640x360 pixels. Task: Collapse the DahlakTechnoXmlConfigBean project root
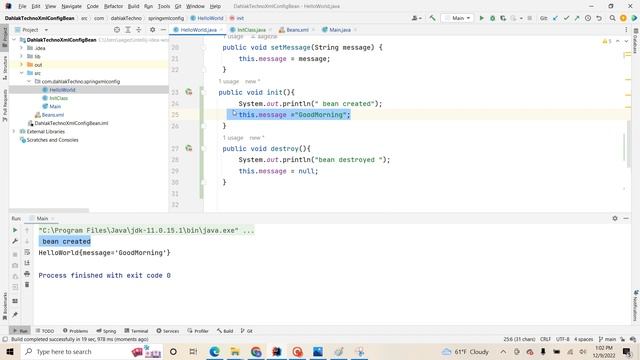pos(14,40)
